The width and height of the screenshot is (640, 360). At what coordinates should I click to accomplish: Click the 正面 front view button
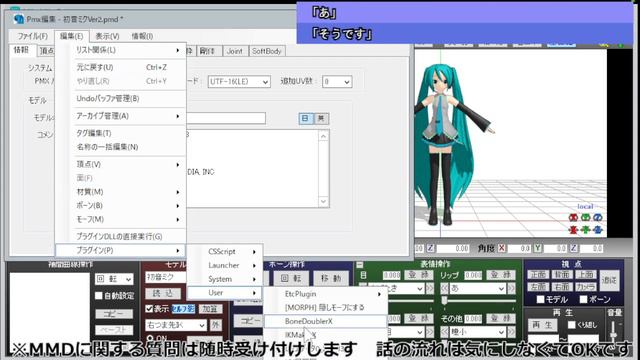pyautogui.click(x=538, y=275)
